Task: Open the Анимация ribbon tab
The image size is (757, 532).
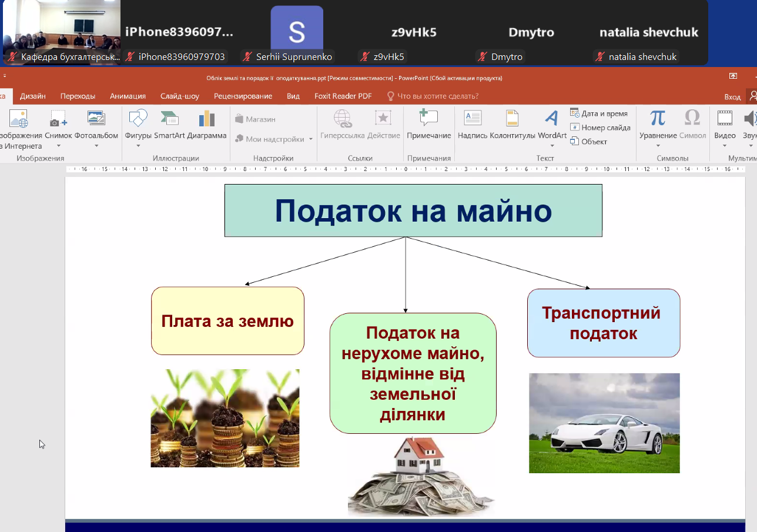Action: [128, 96]
